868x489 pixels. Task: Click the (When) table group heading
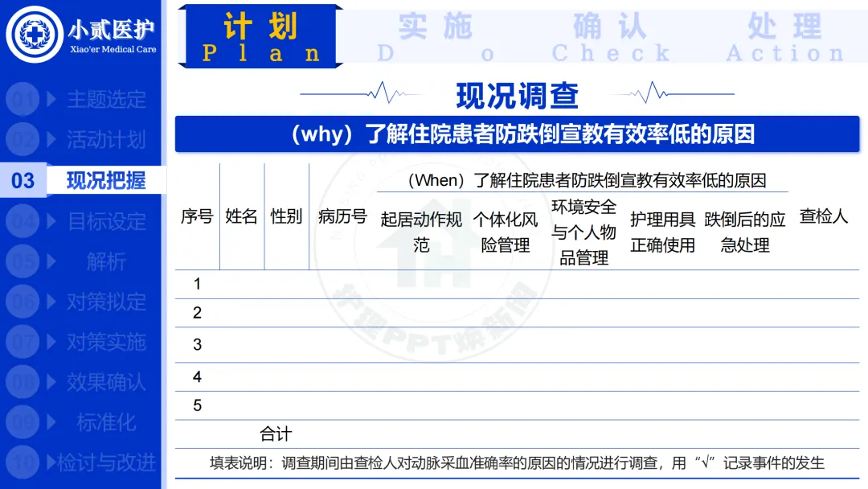tap(587, 180)
